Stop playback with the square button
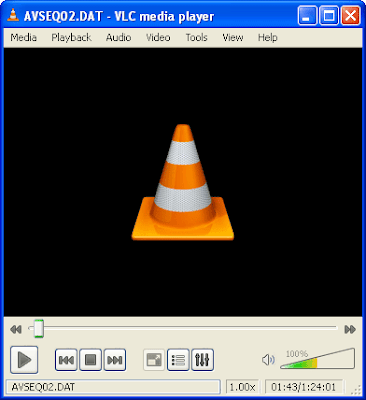 [90, 360]
